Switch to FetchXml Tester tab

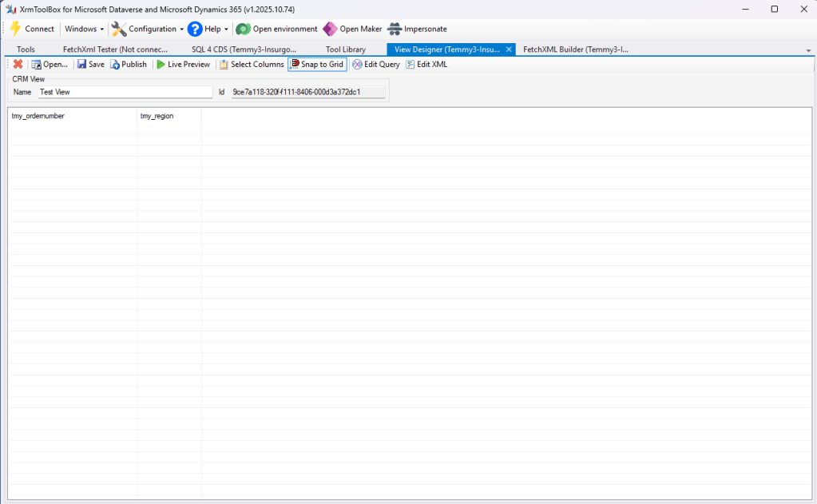point(115,49)
